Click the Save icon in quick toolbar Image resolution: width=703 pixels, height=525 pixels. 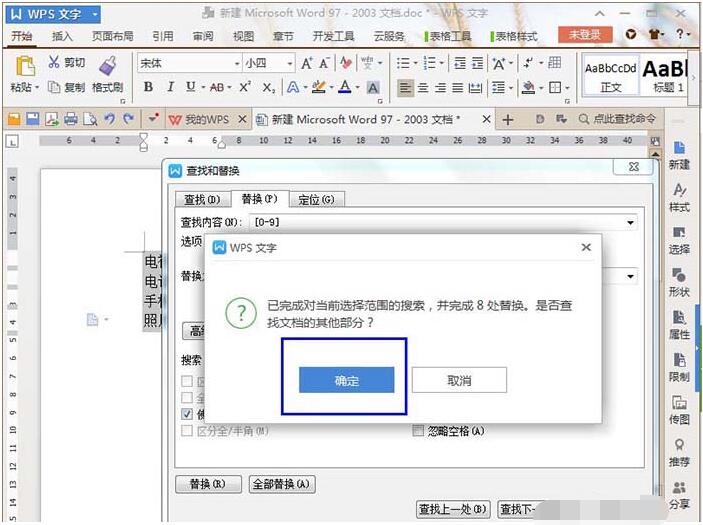(x=32, y=119)
